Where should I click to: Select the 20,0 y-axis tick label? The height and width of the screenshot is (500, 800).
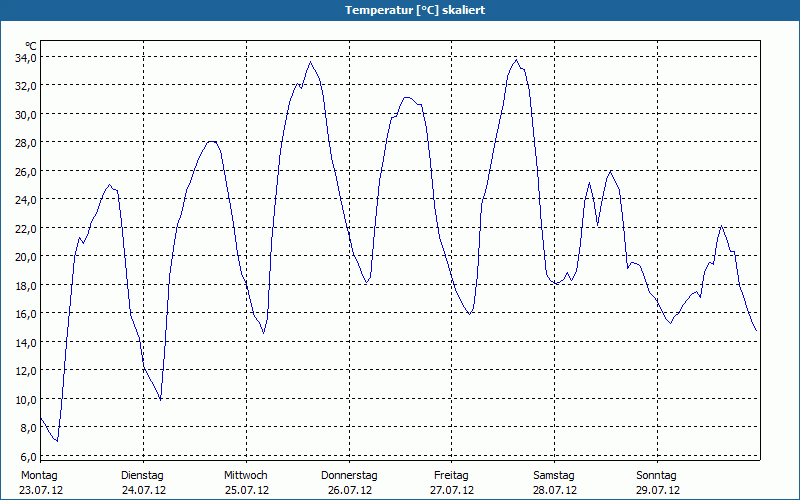tap(26, 256)
